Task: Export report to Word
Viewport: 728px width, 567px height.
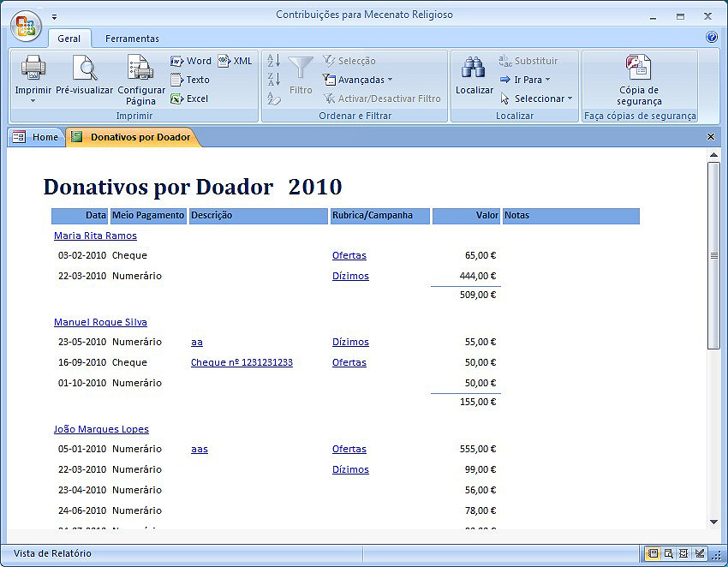Action: click(191, 61)
